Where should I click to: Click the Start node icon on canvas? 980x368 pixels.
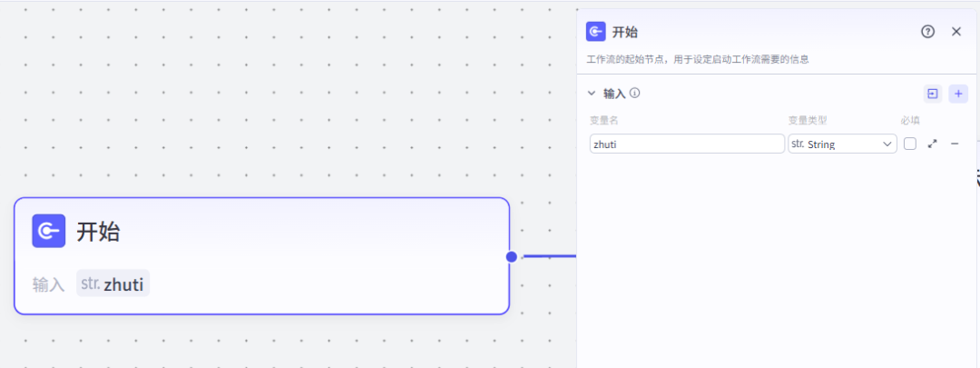coord(49,231)
